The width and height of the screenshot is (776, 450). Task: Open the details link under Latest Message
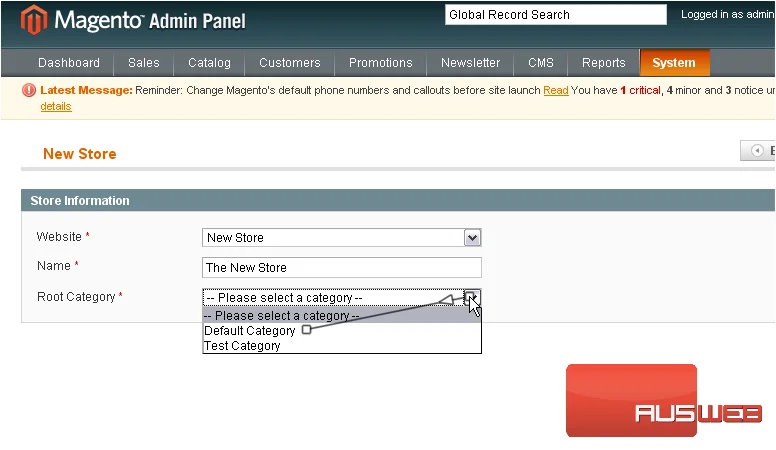56,106
